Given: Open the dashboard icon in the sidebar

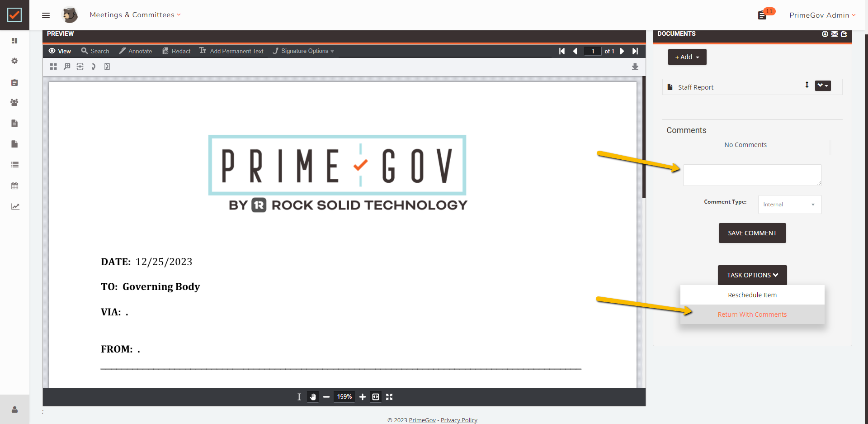Looking at the screenshot, I should tap(14, 41).
